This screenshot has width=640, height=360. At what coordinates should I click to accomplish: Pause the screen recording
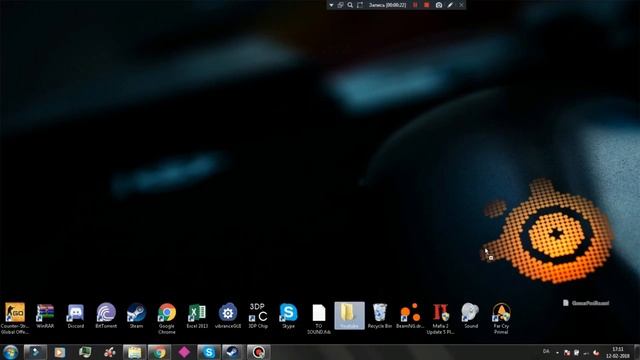pyautogui.click(x=415, y=5)
